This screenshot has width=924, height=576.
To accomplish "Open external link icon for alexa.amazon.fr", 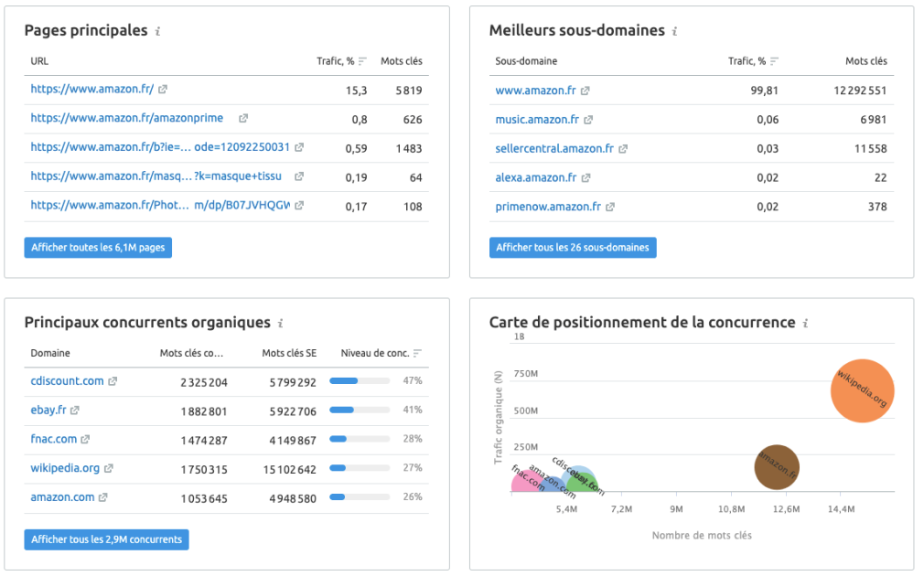I will coord(586,178).
